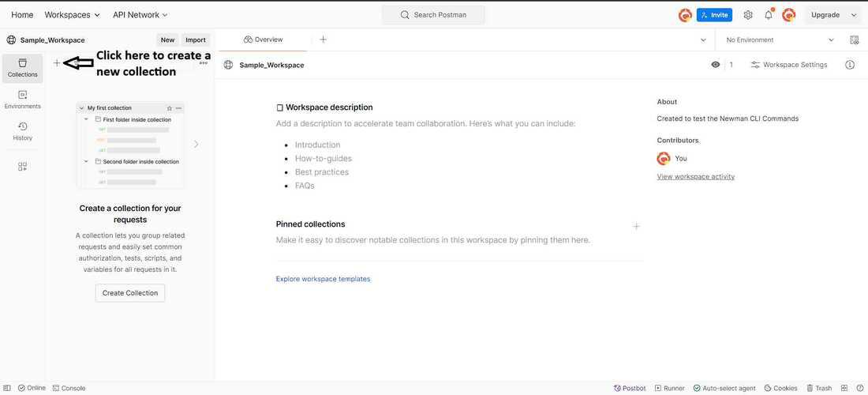Go to next onboarding slide arrow

196,144
